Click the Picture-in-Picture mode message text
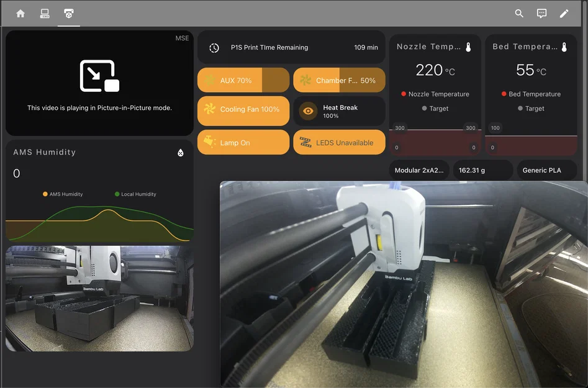588x388 pixels. [x=99, y=108]
